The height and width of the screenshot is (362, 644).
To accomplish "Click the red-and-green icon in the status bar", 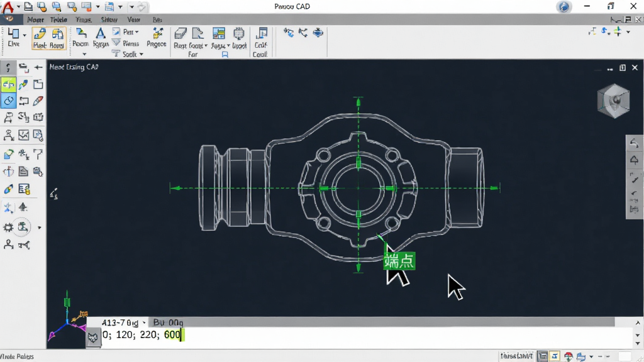I will click(569, 356).
